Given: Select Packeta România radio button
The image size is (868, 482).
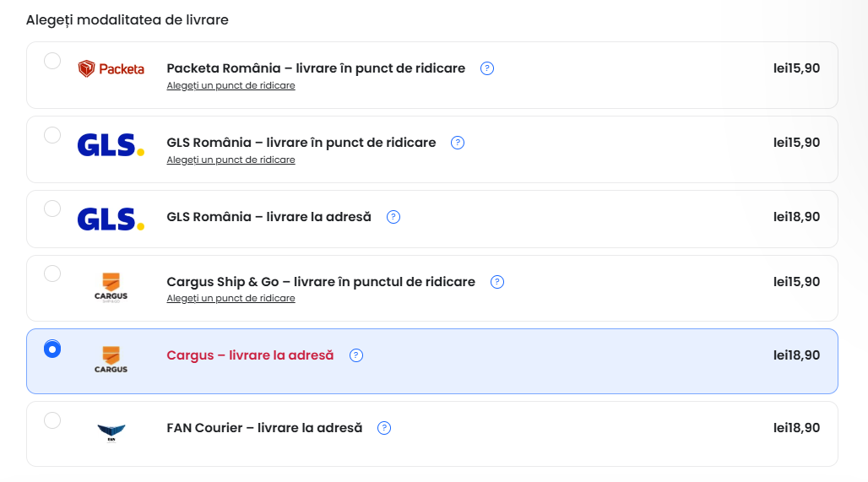Looking at the screenshot, I should [52, 61].
